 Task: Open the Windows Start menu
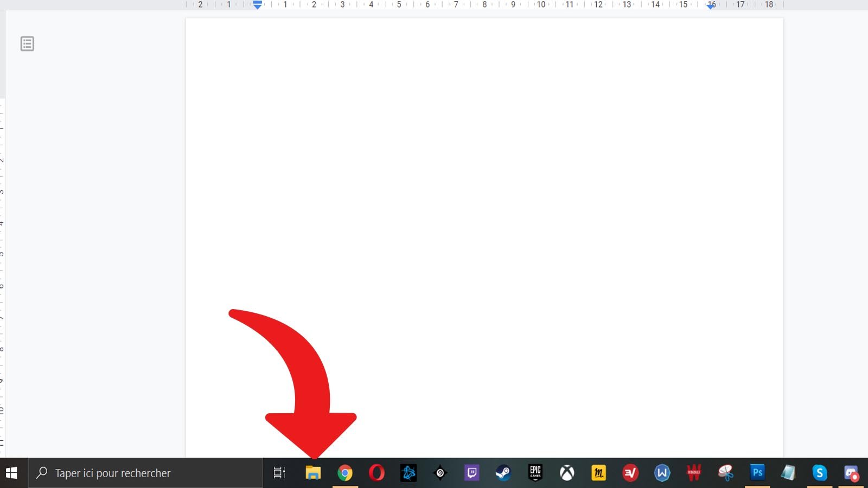point(11,473)
